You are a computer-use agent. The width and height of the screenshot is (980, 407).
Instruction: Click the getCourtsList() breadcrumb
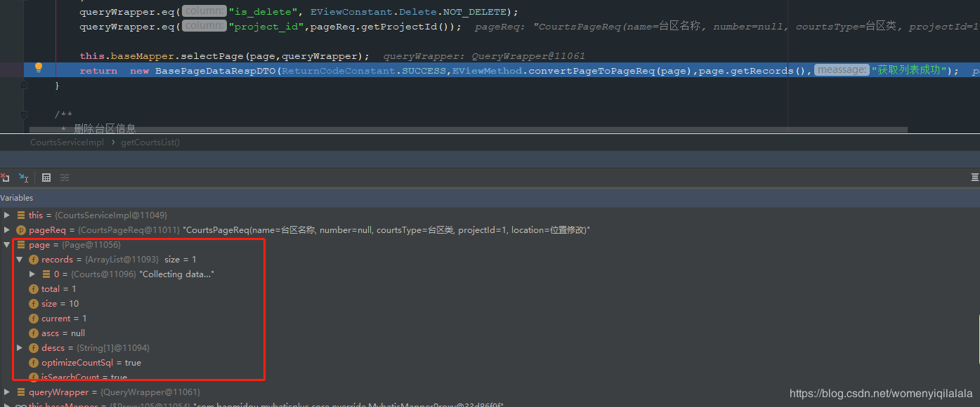(150, 142)
